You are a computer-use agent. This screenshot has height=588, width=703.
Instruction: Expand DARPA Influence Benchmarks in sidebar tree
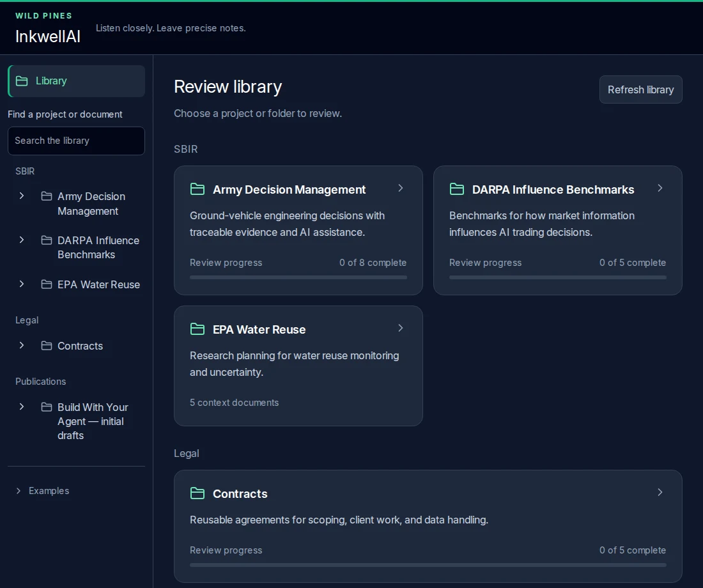tap(22, 240)
